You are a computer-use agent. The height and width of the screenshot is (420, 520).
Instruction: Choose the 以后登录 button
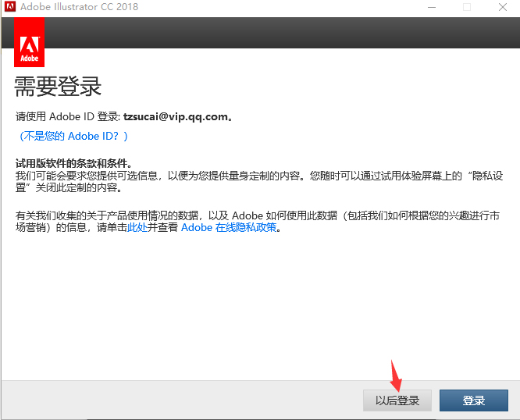point(397,400)
